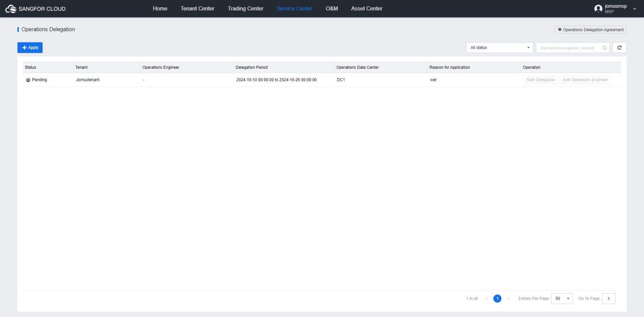The height and width of the screenshot is (317, 644).
Task: Open the Entries Per Page dropdown
Action: [x=561, y=298]
